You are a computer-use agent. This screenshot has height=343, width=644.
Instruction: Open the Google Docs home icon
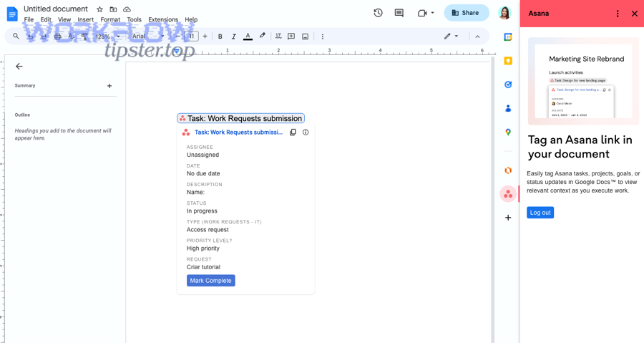point(12,14)
